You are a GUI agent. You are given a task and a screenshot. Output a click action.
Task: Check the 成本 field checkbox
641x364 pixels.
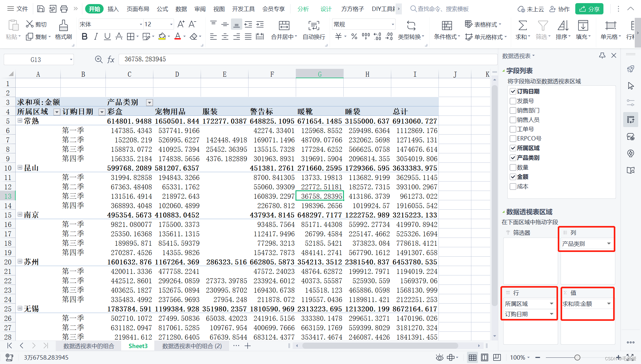click(x=513, y=187)
